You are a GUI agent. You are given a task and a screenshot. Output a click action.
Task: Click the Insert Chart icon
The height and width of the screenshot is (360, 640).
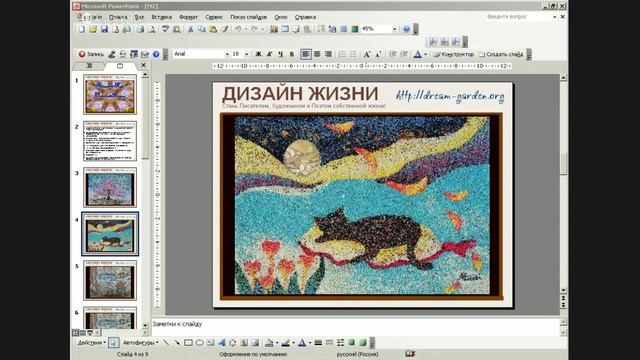point(274,29)
